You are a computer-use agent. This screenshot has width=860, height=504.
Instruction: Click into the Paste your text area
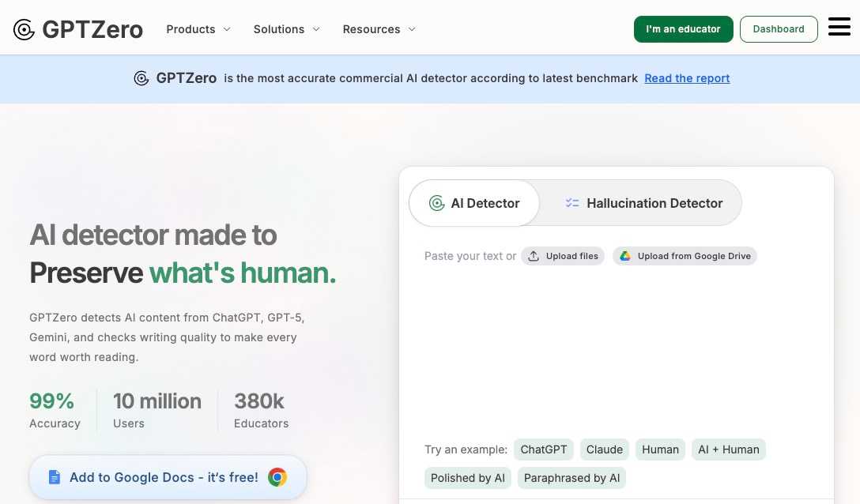(617, 348)
